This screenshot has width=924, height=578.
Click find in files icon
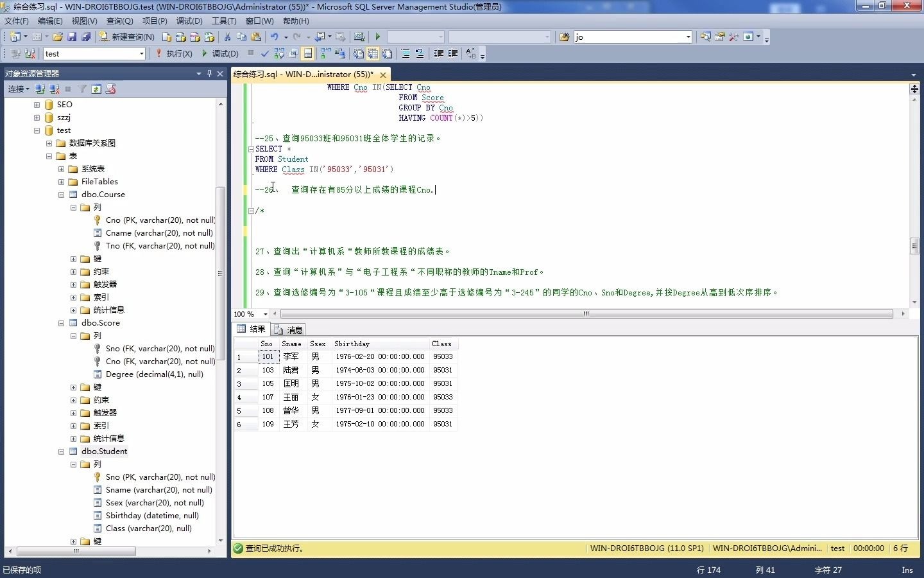565,37
